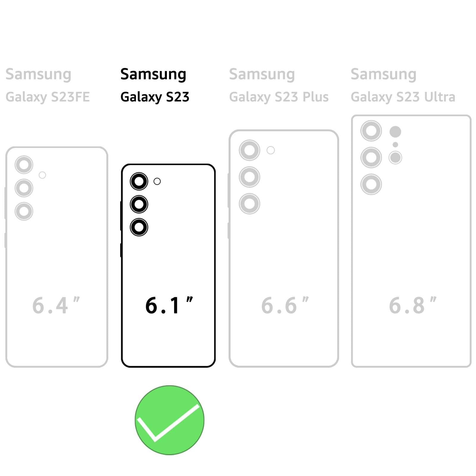Screen dimensions: 476x476
Task: Click the "Galaxy S23" bold label
Action: (x=155, y=97)
